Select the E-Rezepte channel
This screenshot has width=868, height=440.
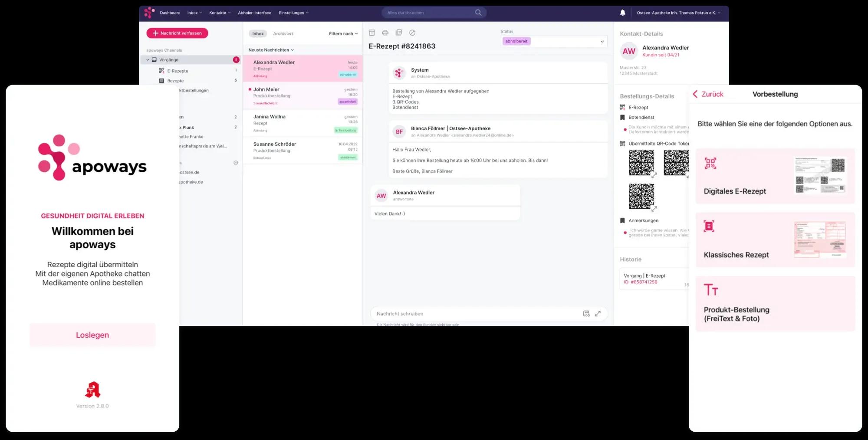(178, 71)
